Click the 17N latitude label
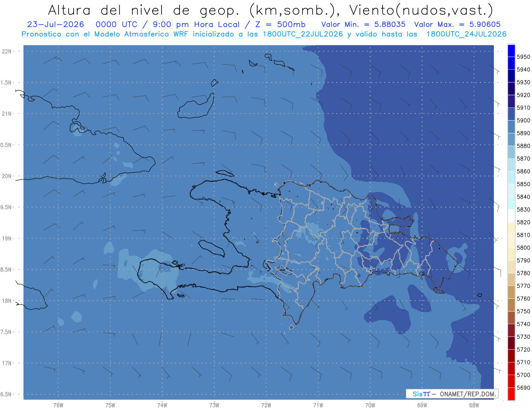The height and width of the screenshot is (411, 532). 7,363
